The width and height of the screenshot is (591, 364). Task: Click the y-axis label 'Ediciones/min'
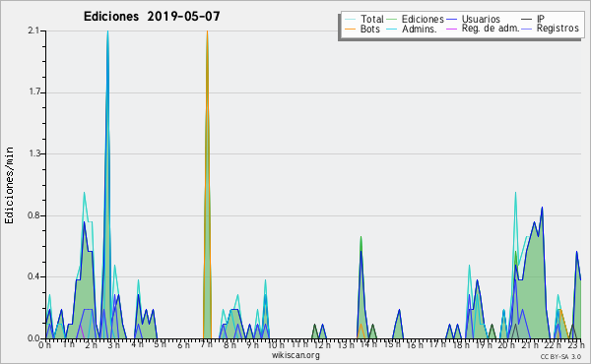[x=9, y=185]
